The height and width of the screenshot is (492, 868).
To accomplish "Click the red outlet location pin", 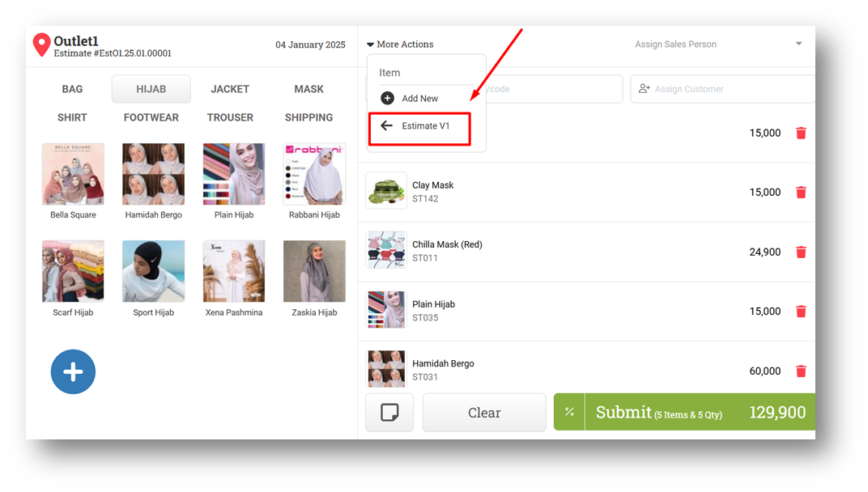I will coord(41,45).
